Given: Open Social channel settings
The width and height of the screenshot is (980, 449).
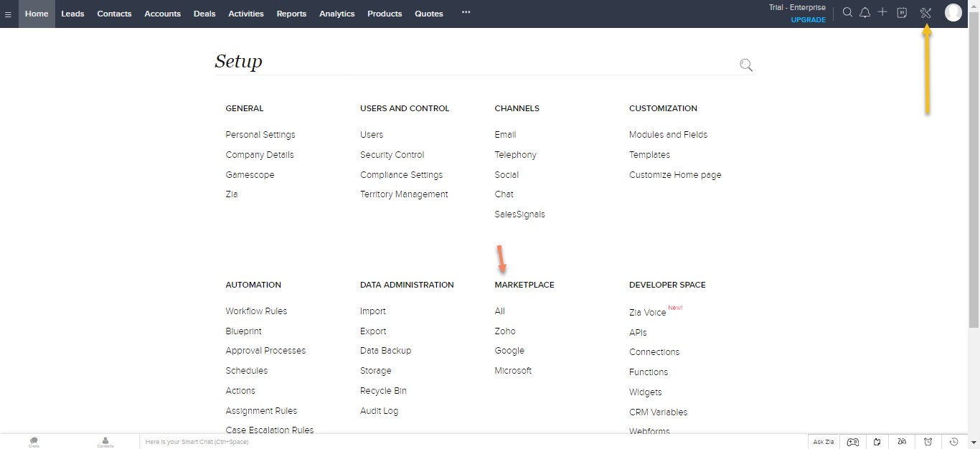Looking at the screenshot, I should [507, 175].
